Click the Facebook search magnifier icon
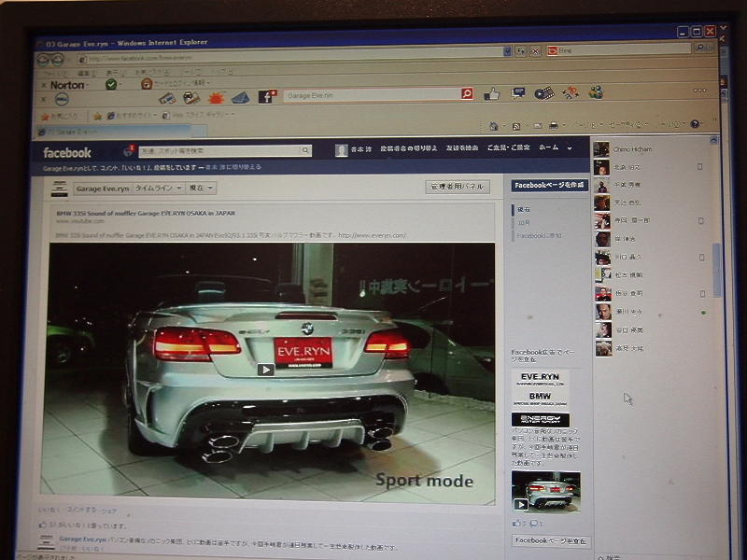This screenshot has height=560, width=747. tap(305, 150)
